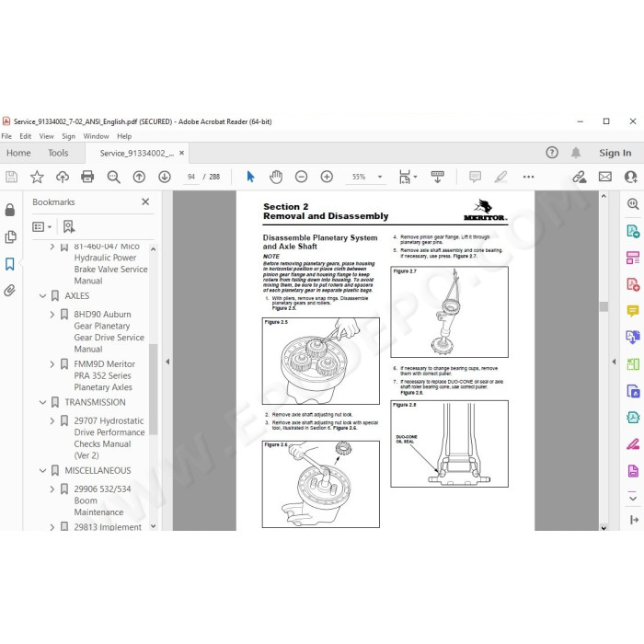Image resolution: width=644 pixels, height=644 pixels.
Task: Open the View menu
Action: coord(46,136)
